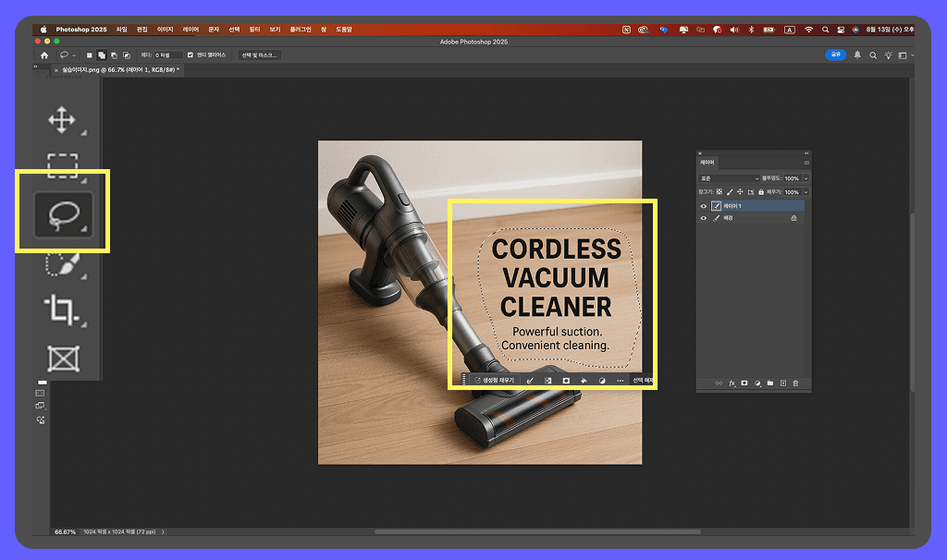Expand the status bar info arrow
Screen dimensions: 947x560
pos(163,531)
